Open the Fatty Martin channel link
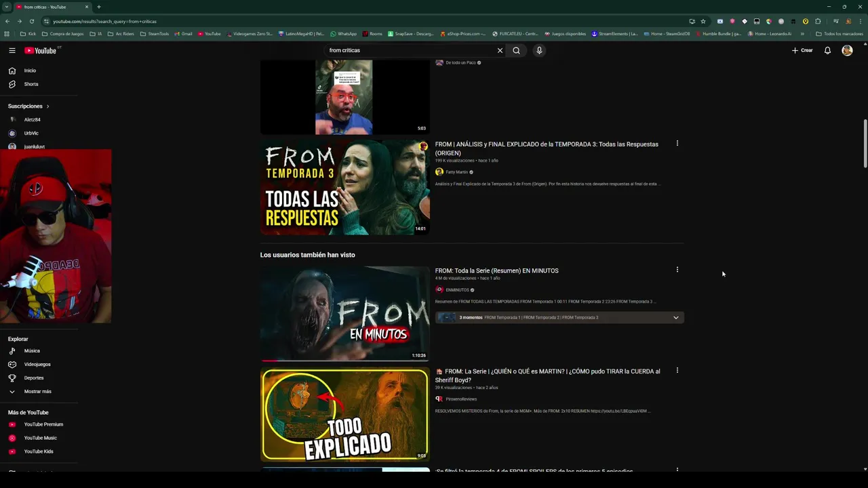This screenshot has height=488, width=868. [x=456, y=172]
